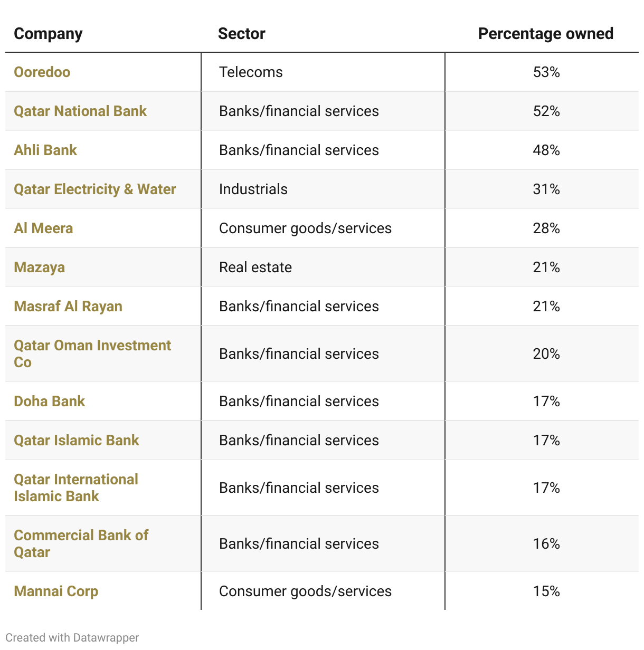Screen dimensions: 644x650
Task: Open the Created with Datawrapper link
Action: point(72,637)
